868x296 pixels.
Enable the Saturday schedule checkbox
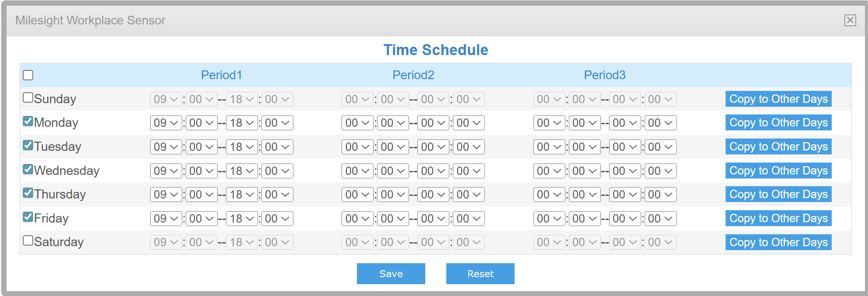28,240
